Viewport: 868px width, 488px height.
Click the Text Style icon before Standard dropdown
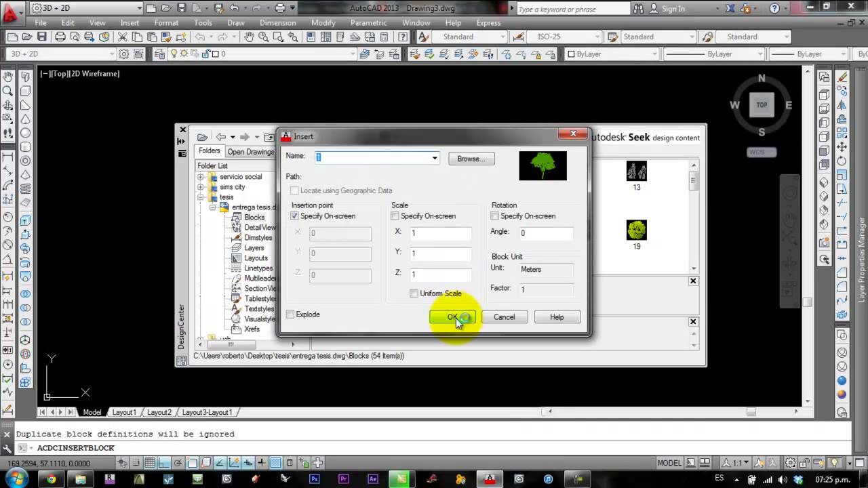(x=424, y=37)
